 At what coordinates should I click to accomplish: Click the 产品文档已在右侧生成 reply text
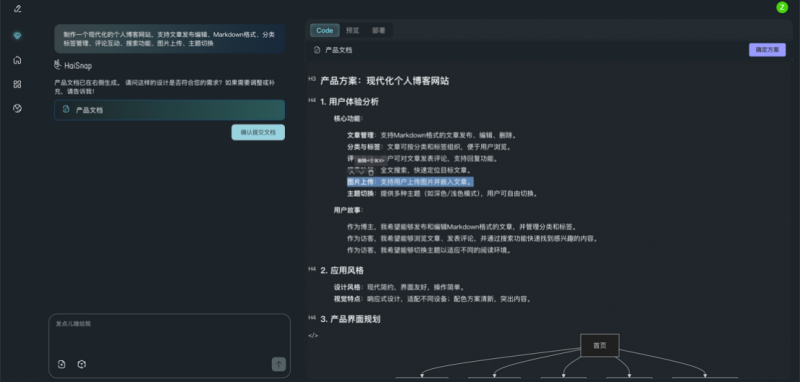point(164,87)
